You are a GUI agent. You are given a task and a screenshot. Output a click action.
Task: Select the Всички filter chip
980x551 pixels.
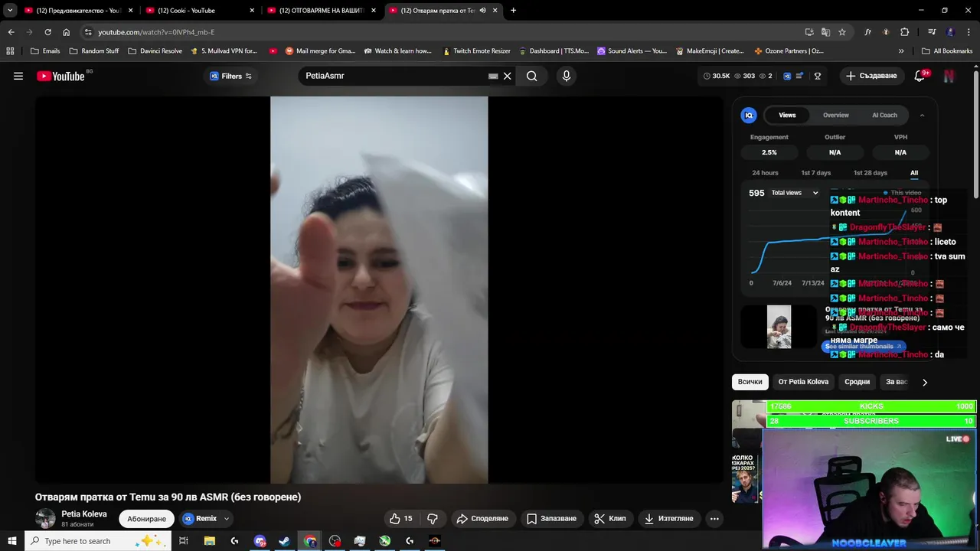(x=750, y=382)
